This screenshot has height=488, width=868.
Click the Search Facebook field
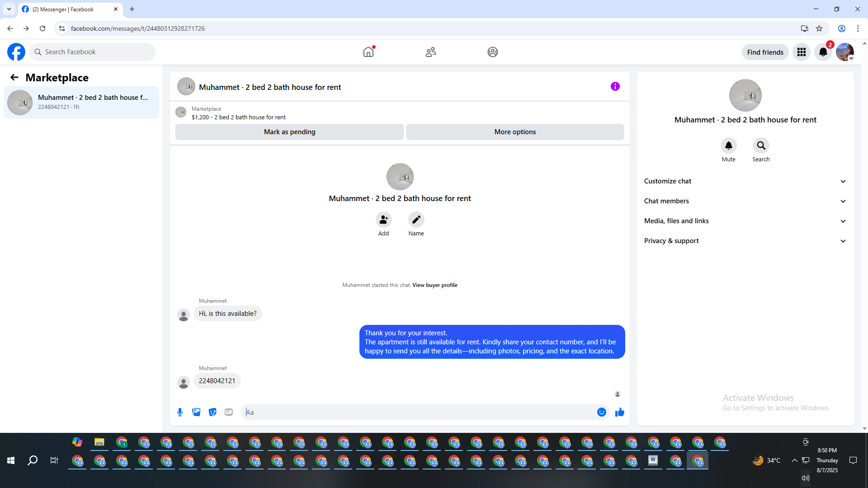(x=92, y=52)
